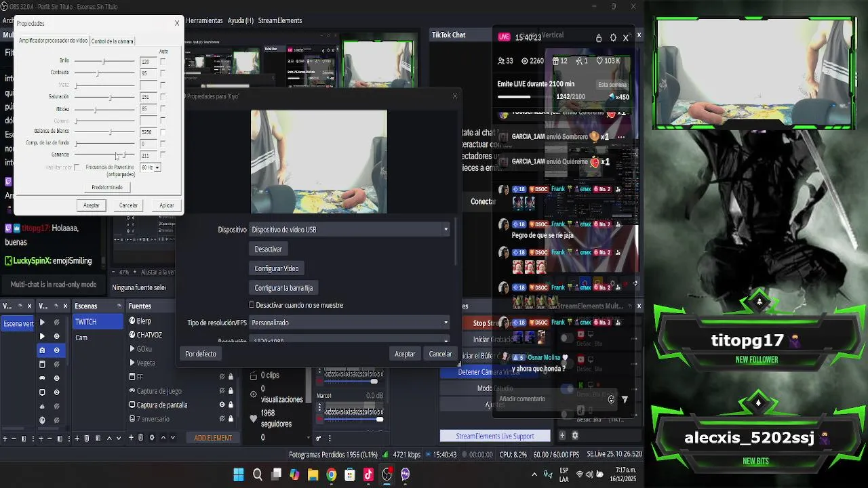Click Aplicar in Propiedades window

[167, 205]
